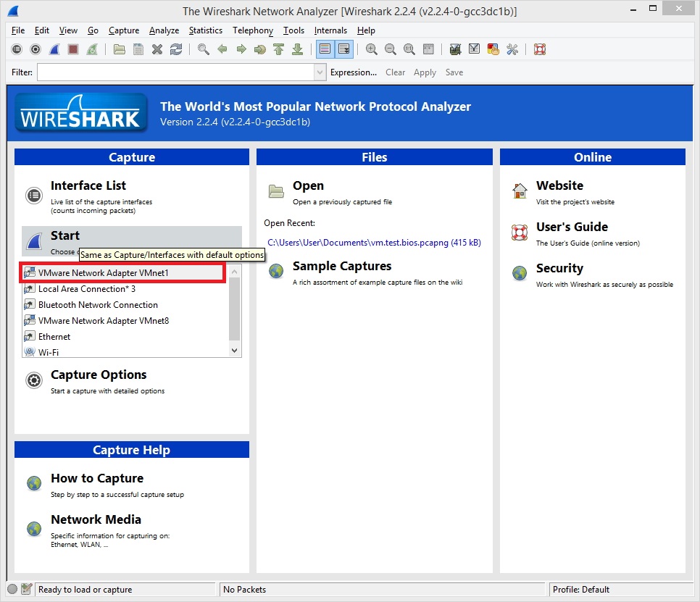Click the interface list scrollbar up arrow
This screenshot has width=700, height=602.
click(234, 271)
